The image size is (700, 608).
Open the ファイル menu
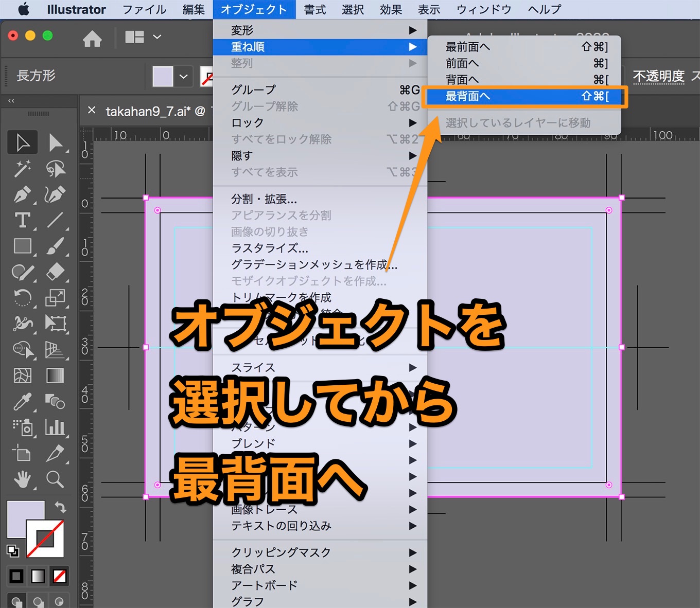144,9
